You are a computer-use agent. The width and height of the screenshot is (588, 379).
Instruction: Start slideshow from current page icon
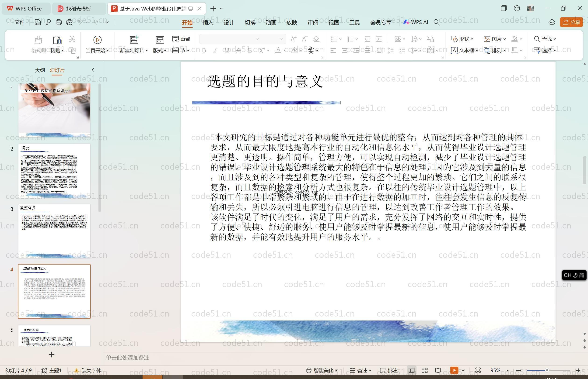[x=97, y=40]
